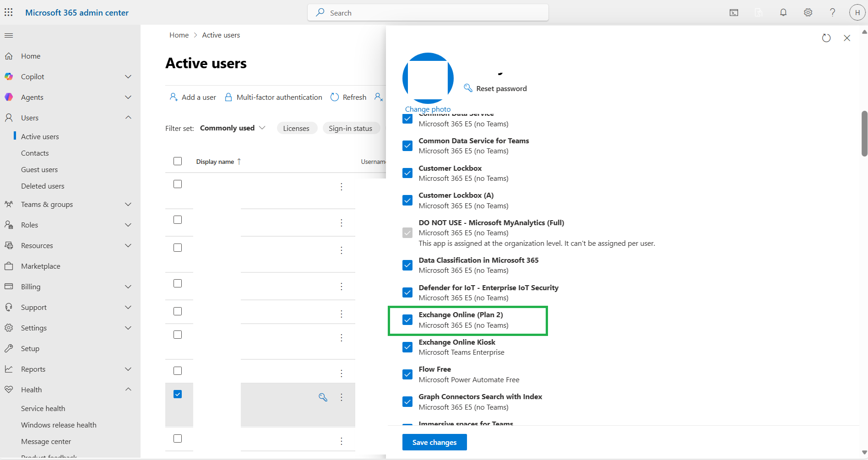Open account manager avatar H
868x460 pixels.
point(857,13)
